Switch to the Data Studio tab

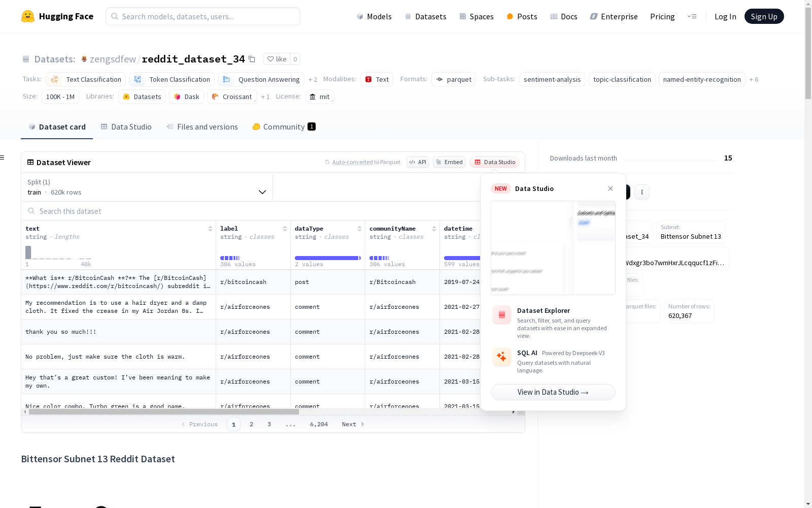tap(126, 127)
